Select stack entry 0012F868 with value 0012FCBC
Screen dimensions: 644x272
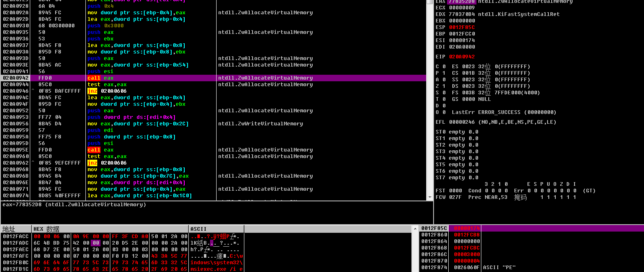pyautogui.click(x=532, y=248)
